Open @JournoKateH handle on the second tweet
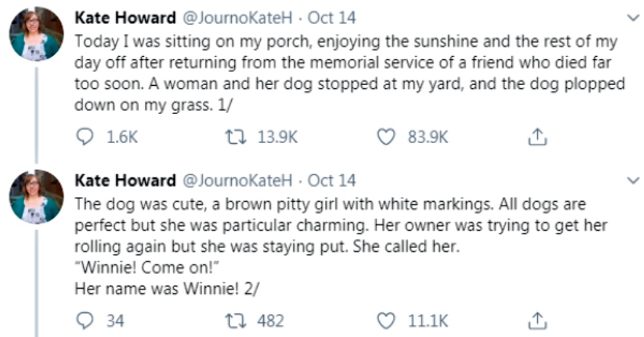The width and height of the screenshot is (644, 337). pyautogui.click(x=238, y=180)
